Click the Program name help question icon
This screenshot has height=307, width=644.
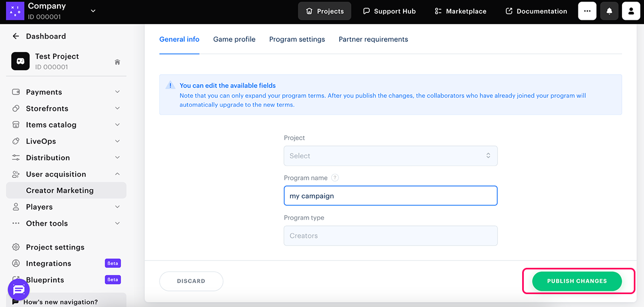point(335,178)
